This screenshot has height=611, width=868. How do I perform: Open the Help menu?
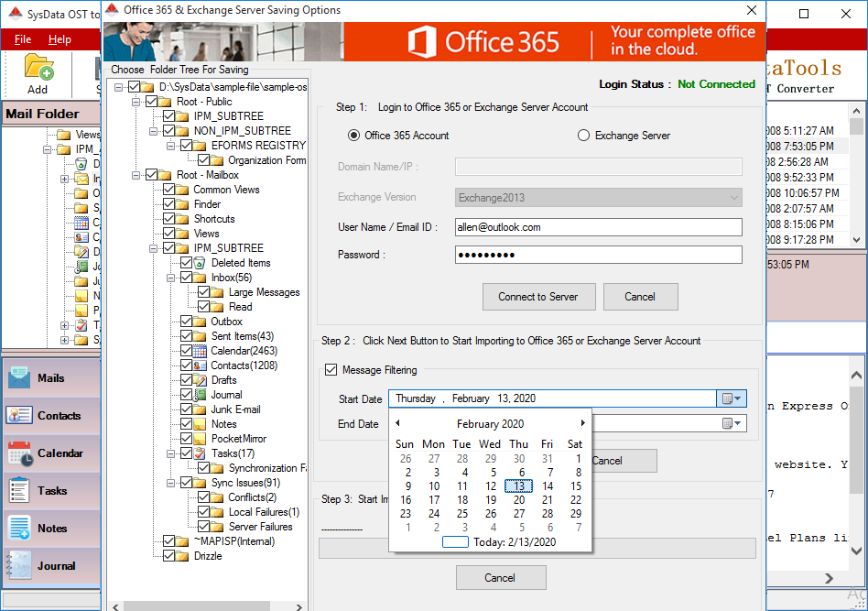pos(60,39)
